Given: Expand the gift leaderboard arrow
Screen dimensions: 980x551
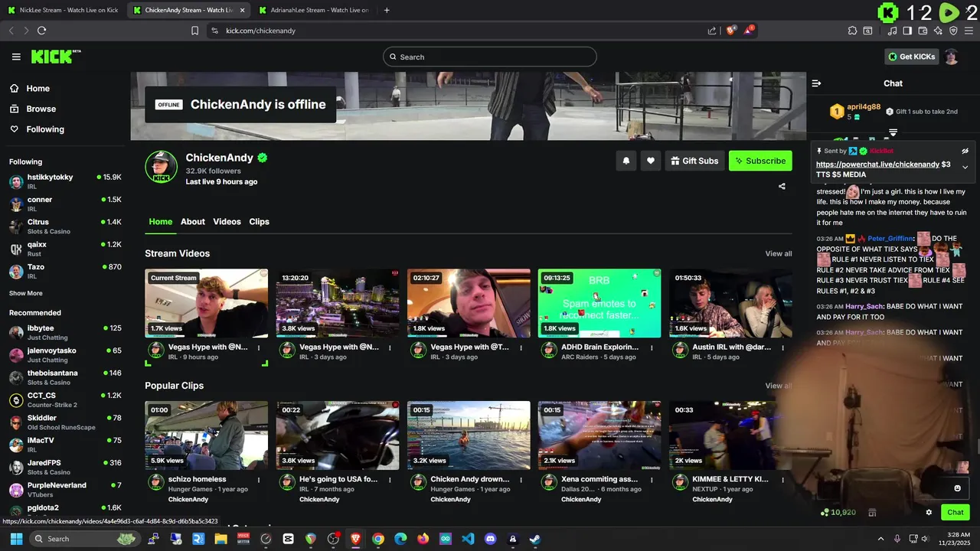Looking at the screenshot, I should pyautogui.click(x=893, y=133).
